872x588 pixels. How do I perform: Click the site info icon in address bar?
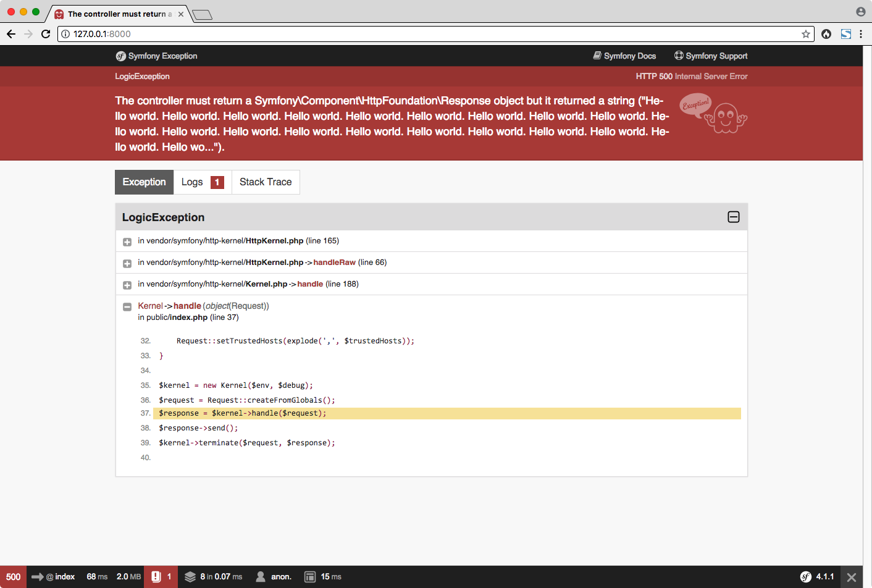coord(65,34)
